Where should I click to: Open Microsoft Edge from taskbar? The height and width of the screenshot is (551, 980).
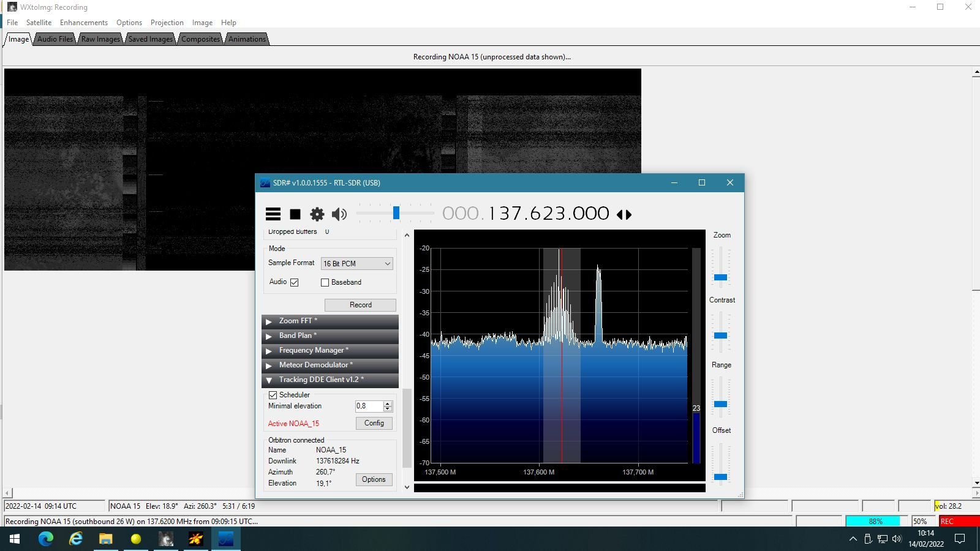pos(46,539)
